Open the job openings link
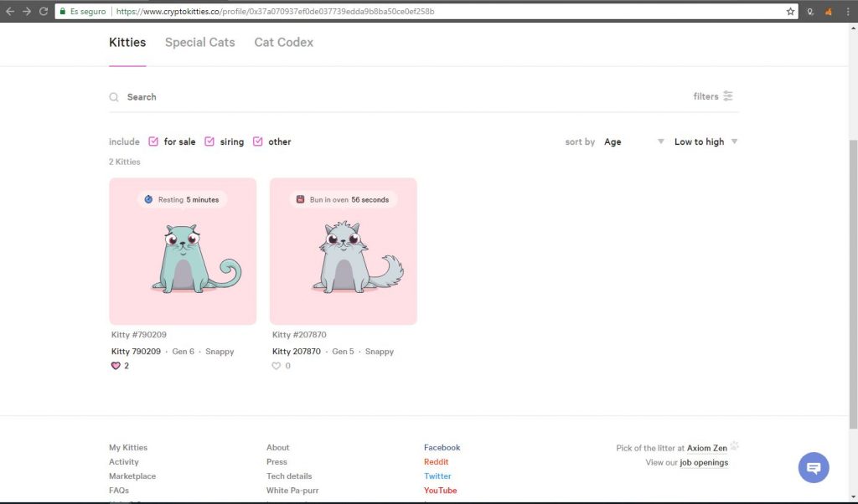This screenshot has width=858, height=504. pos(704,462)
